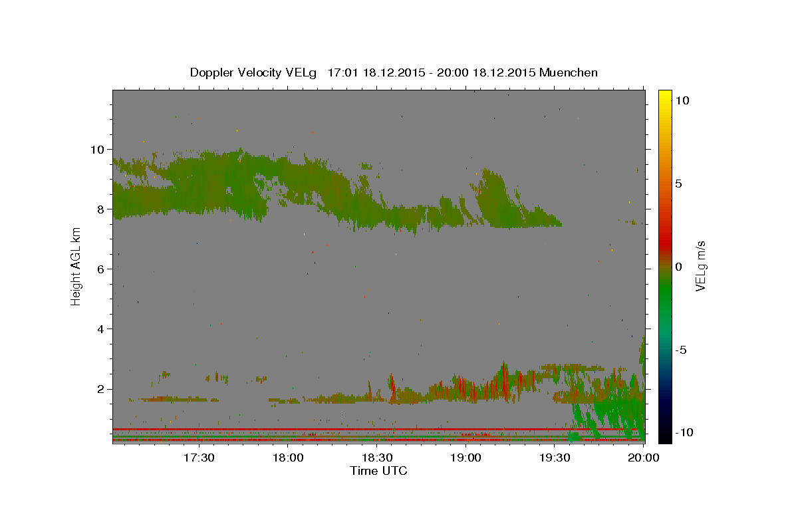Click the 'Time UTC' axis label
Screen dimensions: 798x532
click(378, 471)
